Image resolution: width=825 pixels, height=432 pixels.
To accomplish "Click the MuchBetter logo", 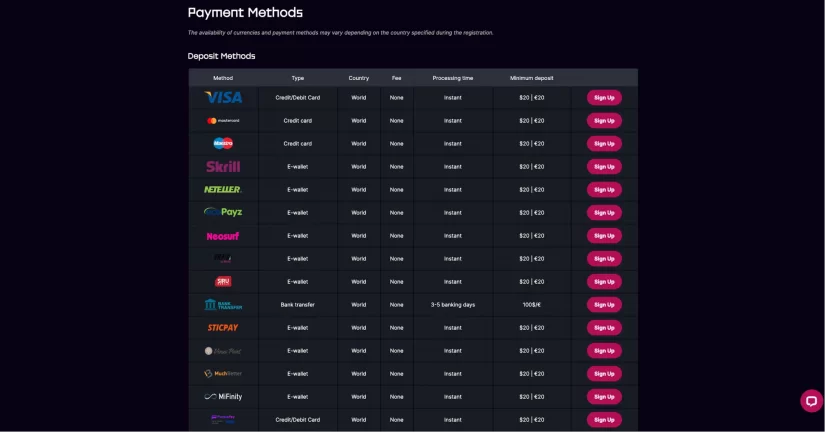I will click(223, 374).
